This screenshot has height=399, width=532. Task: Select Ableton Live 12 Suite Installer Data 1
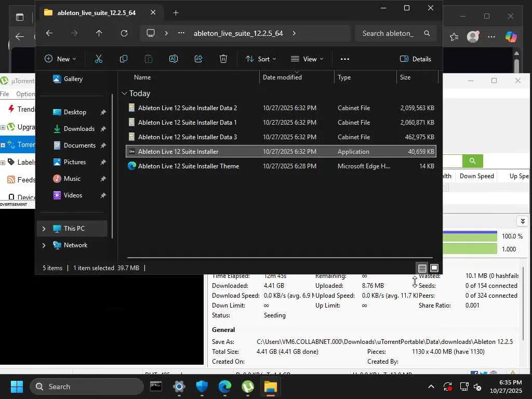tap(281, 123)
